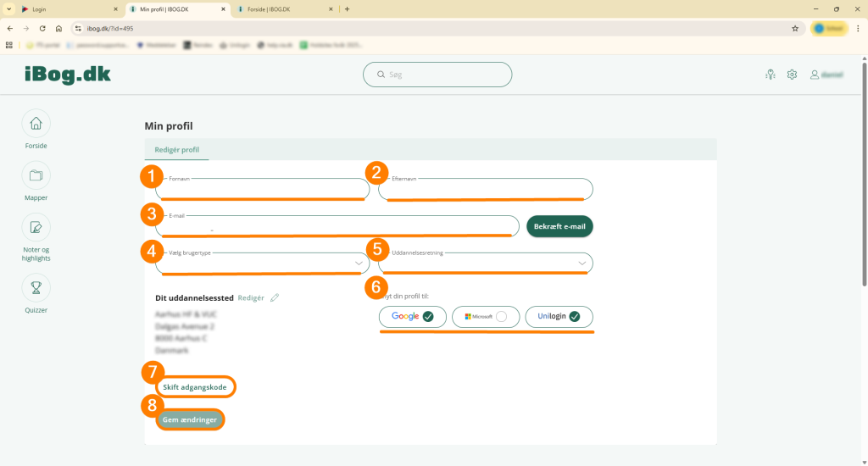Click the Gem ændringer button
Image resolution: width=868 pixels, height=466 pixels.
coord(191,419)
